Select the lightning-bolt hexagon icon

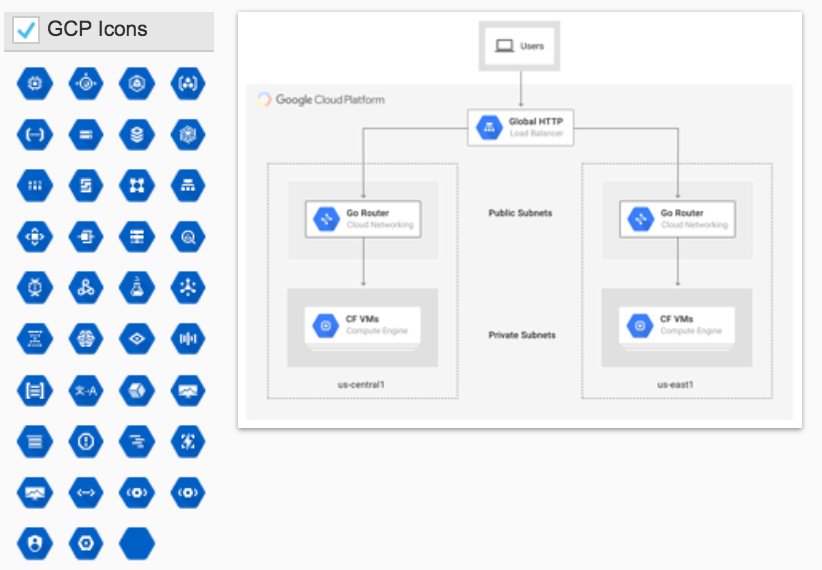[188, 442]
